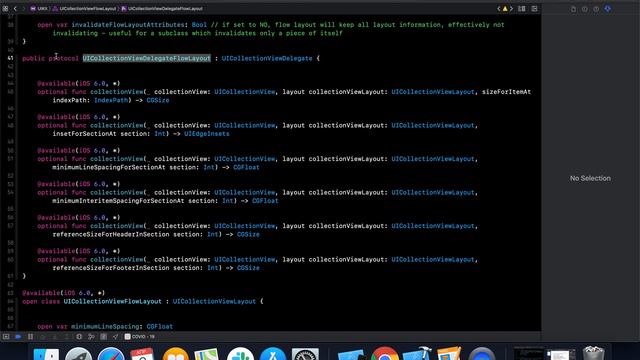Click CGFloat type on last line

[x=160, y=327]
